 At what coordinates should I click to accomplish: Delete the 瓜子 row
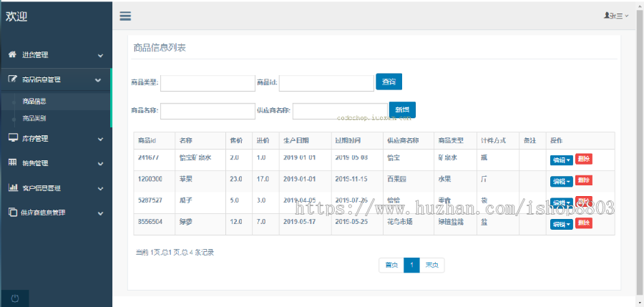pyautogui.click(x=584, y=201)
